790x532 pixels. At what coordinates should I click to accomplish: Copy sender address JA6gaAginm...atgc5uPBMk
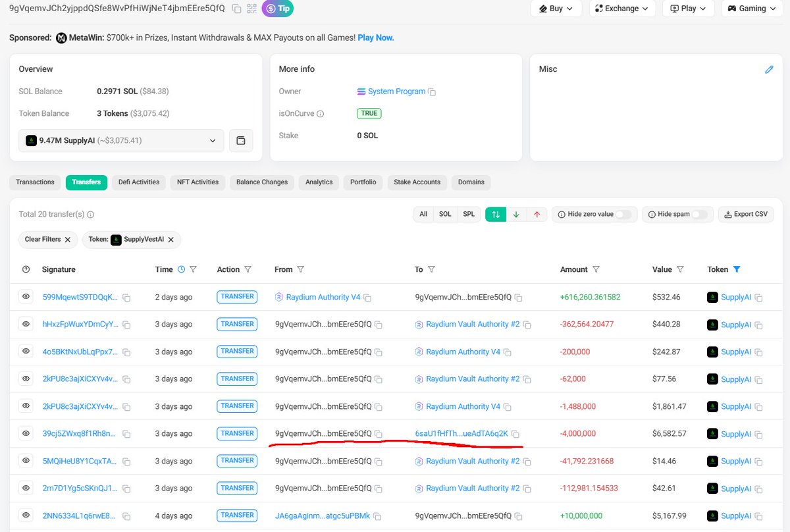(x=378, y=516)
